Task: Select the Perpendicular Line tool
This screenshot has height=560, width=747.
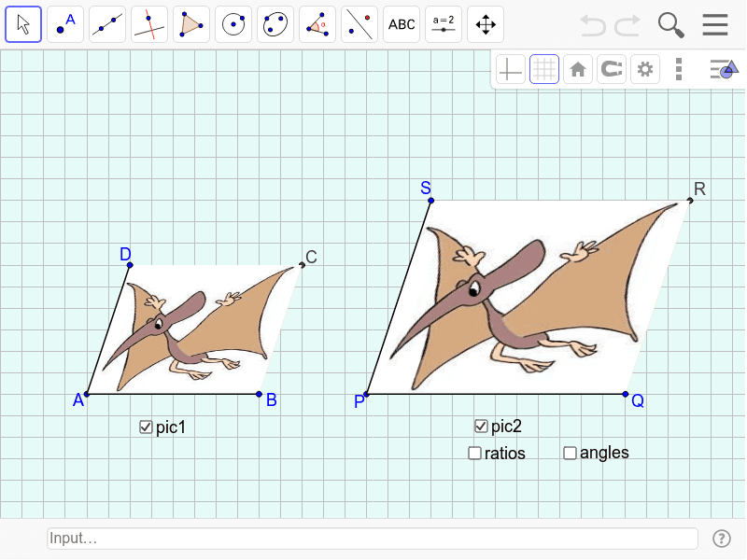Action: 149,24
